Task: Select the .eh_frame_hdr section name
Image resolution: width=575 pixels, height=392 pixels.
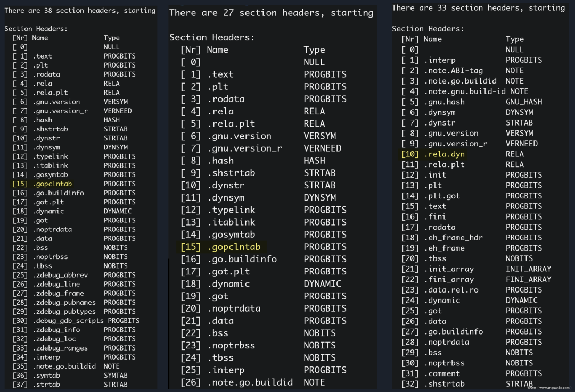Action: (x=454, y=238)
